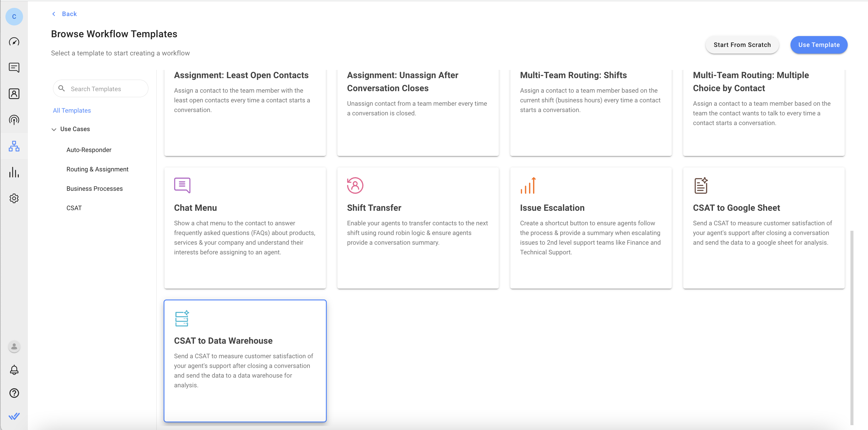Filter templates by Auto-Responder
The width and height of the screenshot is (868, 430).
tap(89, 150)
